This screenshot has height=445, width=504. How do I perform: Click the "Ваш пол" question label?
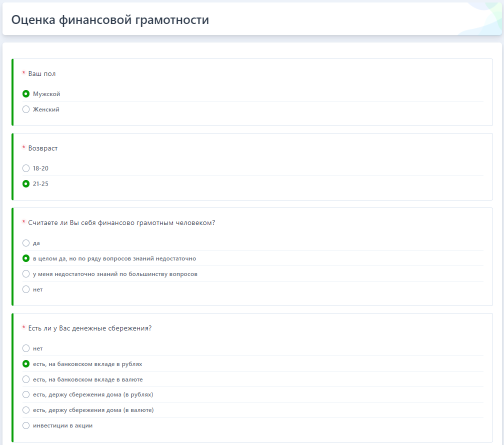tap(42, 73)
